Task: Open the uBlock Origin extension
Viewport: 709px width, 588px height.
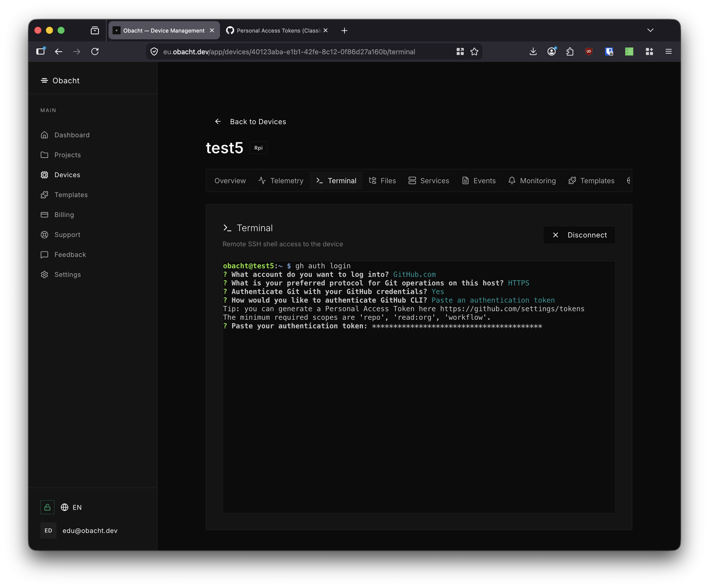Action: 589,51
